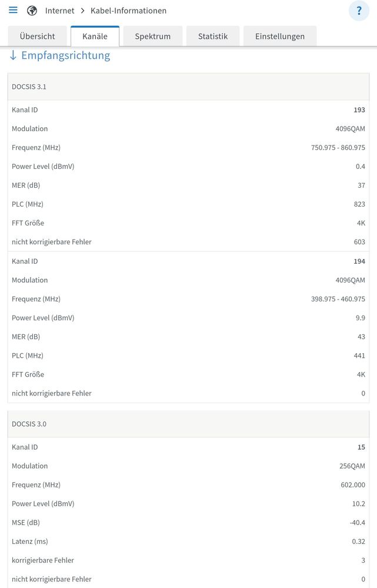Switch to the Einstellungen tab
Screen dimensions: 377x588
coord(279,36)
